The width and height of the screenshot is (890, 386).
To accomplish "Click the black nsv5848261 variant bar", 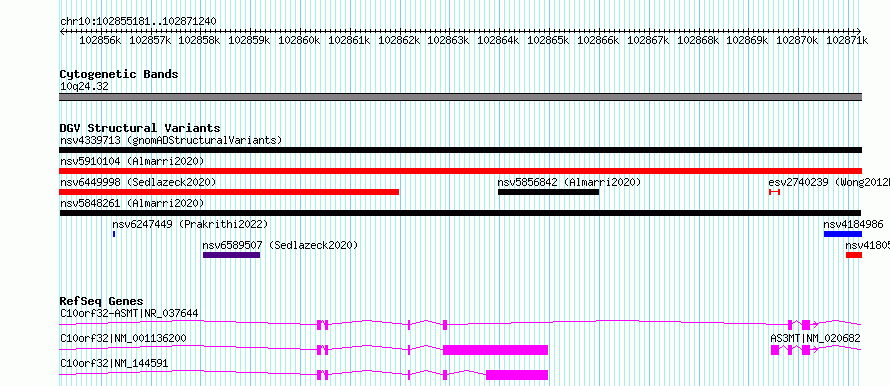I will [460, 213].
